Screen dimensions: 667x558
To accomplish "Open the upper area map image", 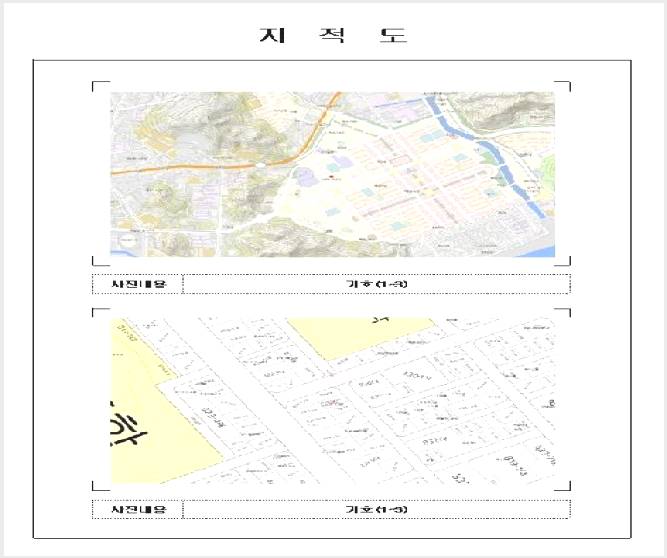I will (332, 174).
